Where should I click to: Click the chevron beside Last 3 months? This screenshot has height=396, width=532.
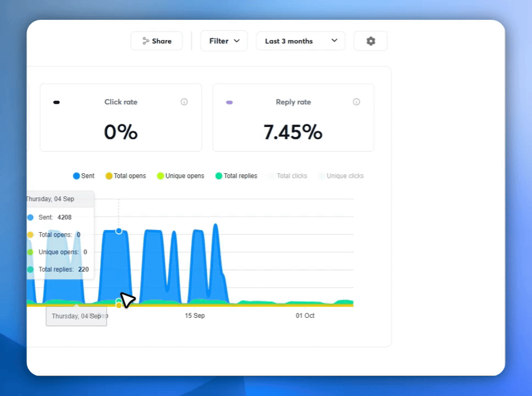pyautogui.click(x=334, y=40)
